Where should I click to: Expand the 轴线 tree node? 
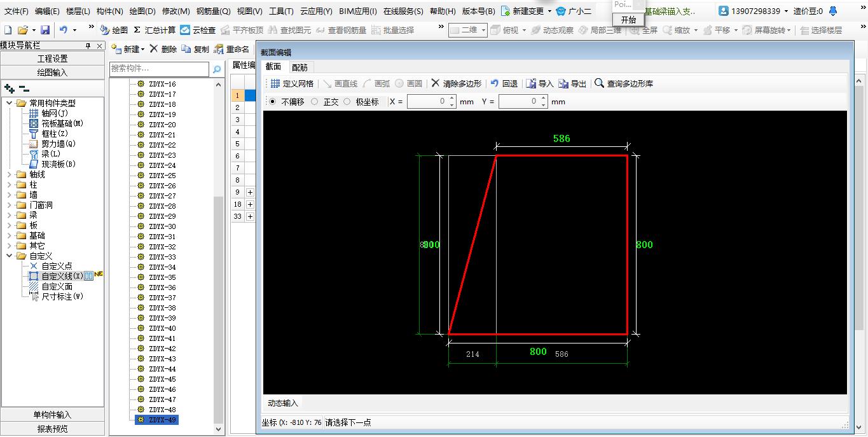click(9, 174)
